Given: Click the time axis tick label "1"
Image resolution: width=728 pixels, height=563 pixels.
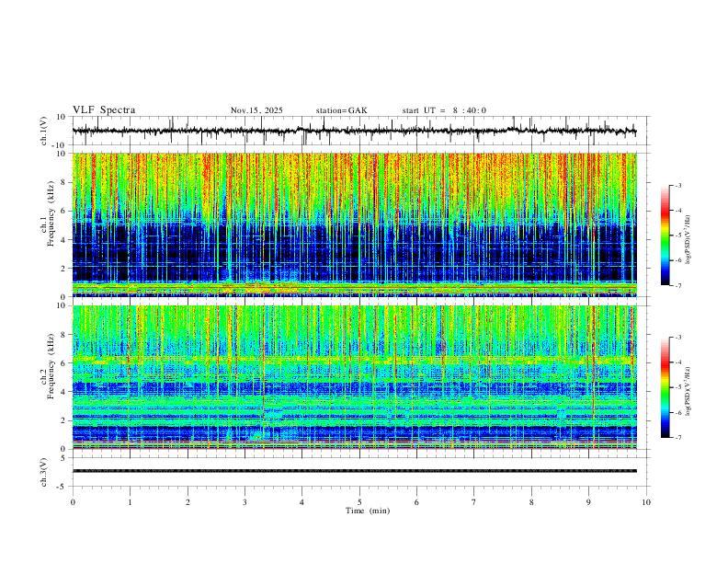Looking at the screenshot, I should (130, 502).
